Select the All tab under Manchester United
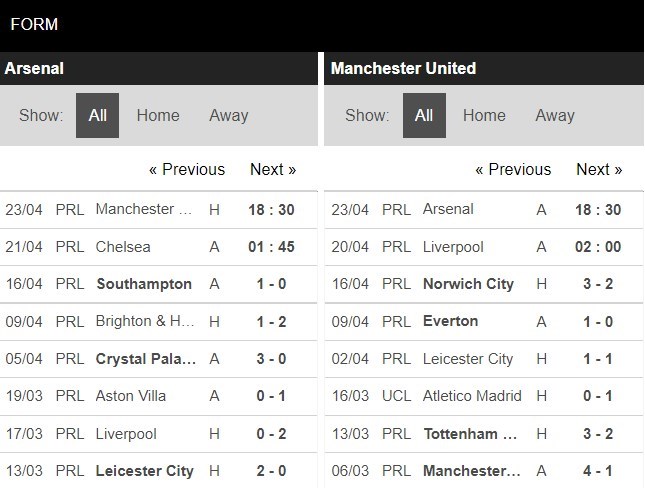Screen dimensions: 645x488 tap(424, 115)
